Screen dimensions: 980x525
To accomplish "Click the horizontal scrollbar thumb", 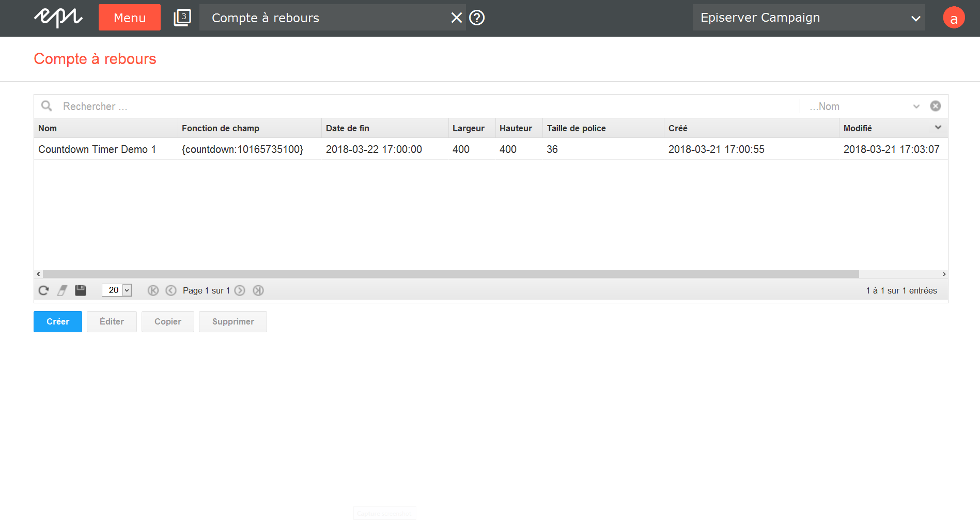I will pyautogui.click(x=450, y=274).
